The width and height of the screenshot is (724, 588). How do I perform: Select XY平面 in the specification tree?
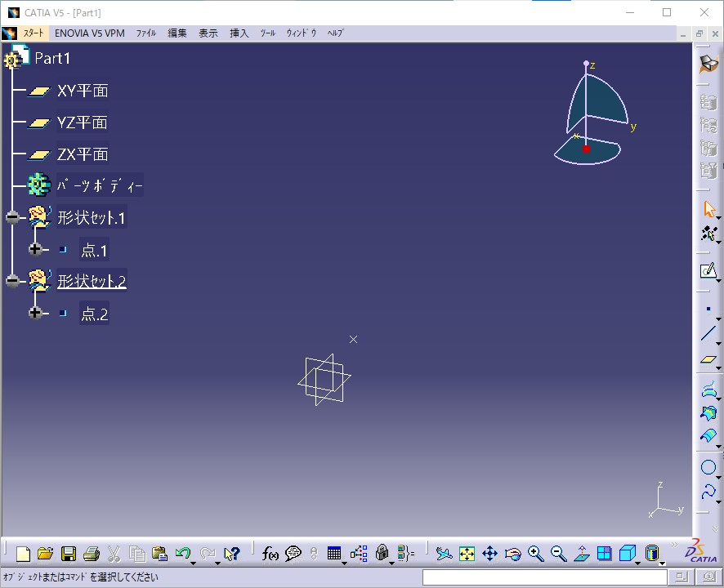82,91
